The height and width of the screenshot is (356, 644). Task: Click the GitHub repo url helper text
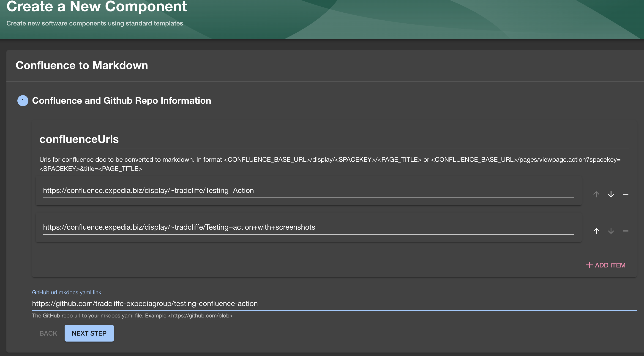coord(132,316)
